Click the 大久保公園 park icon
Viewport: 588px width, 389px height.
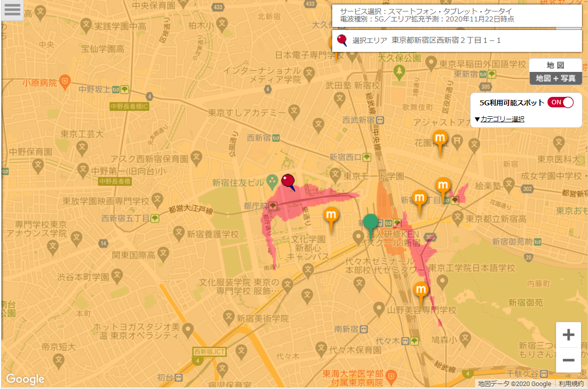tap(399, 72)
